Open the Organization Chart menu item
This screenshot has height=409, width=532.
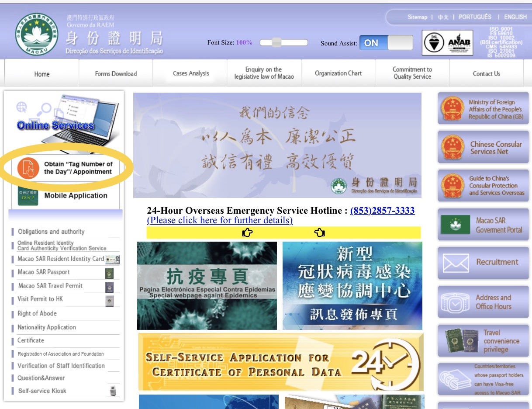[x=338, y=73]
